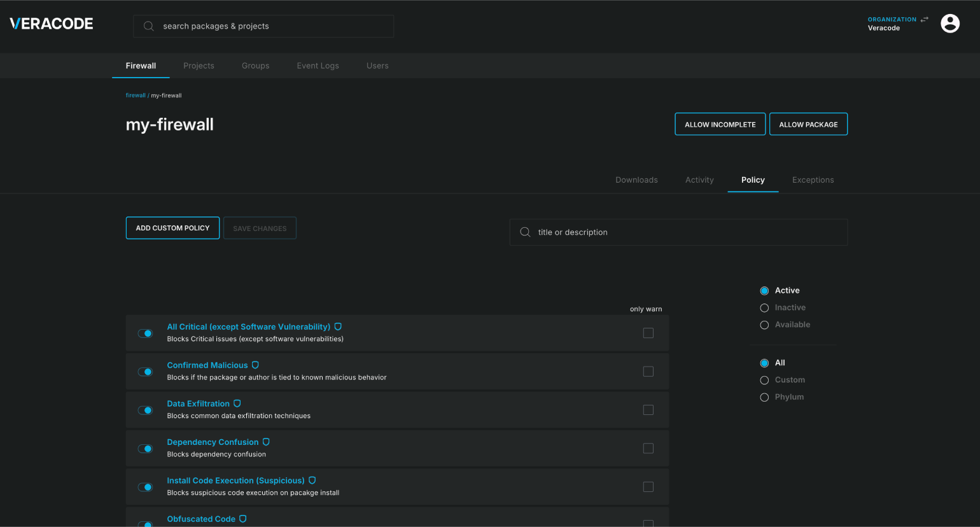Viewport: 980px width, 527px height.
Task: Open the Firewall top navigation tab
Action: (x=141, y=66)
